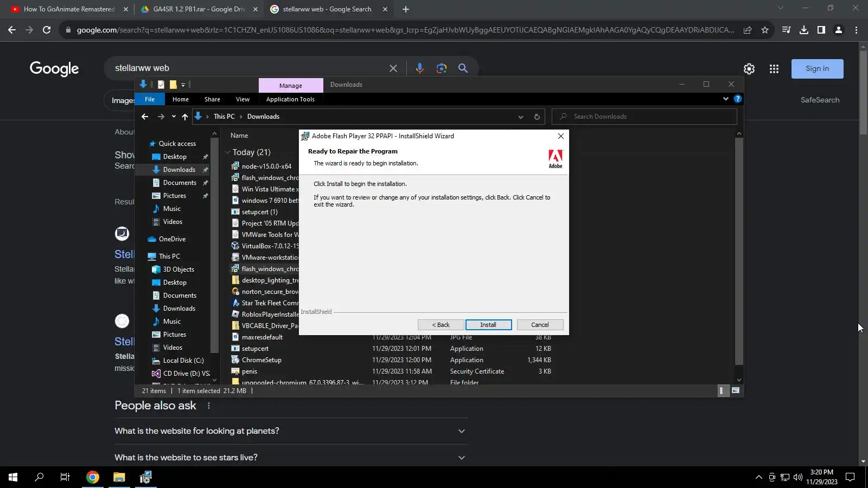Toggle Chrome side panel
868x488 pixels.
click(x=821, y=30)
